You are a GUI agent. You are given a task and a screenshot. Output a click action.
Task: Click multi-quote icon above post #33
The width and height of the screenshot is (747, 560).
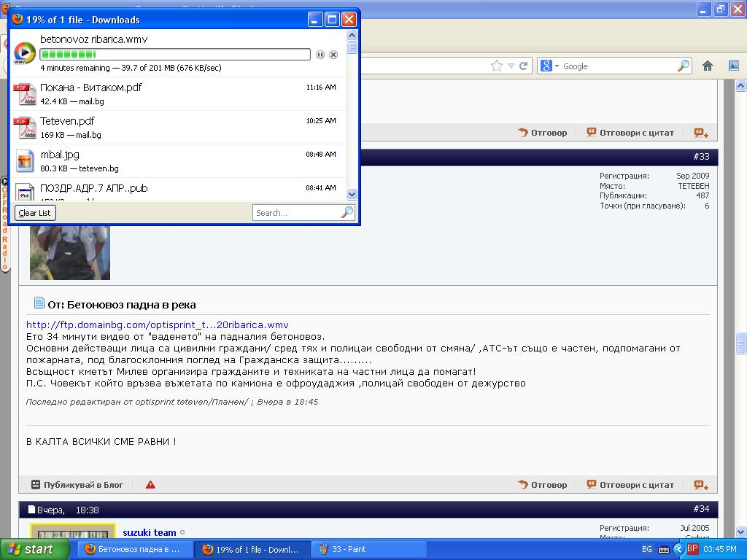click(701, 133)
